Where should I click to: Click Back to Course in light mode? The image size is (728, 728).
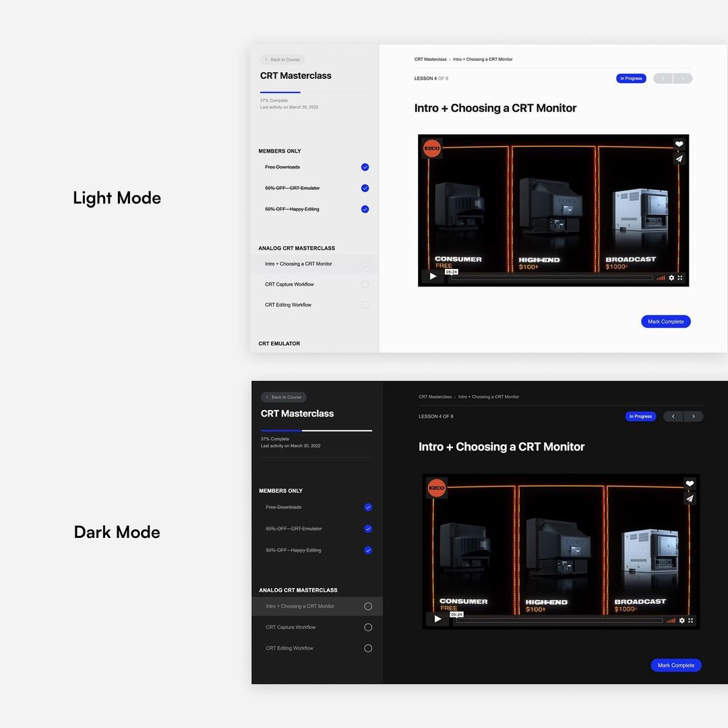point(282,59)
